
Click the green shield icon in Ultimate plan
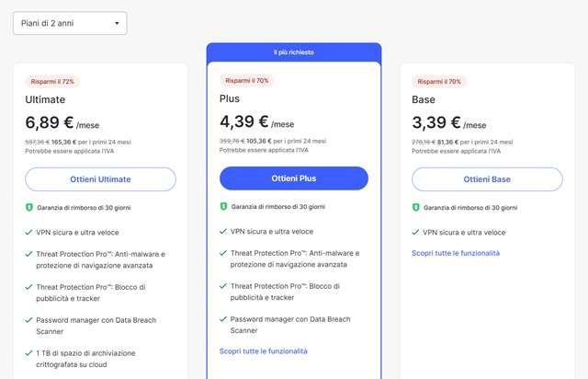[x=29, y=208]
